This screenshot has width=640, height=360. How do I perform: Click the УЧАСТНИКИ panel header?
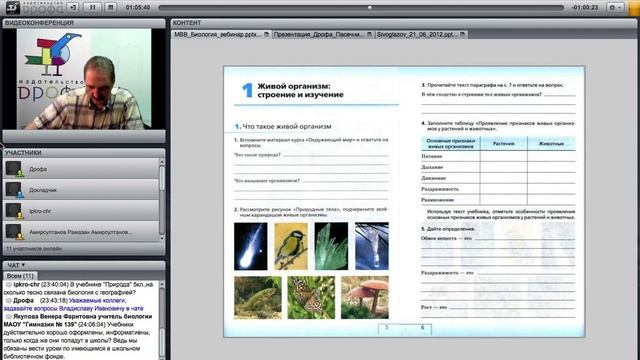[x=84, y=153]
